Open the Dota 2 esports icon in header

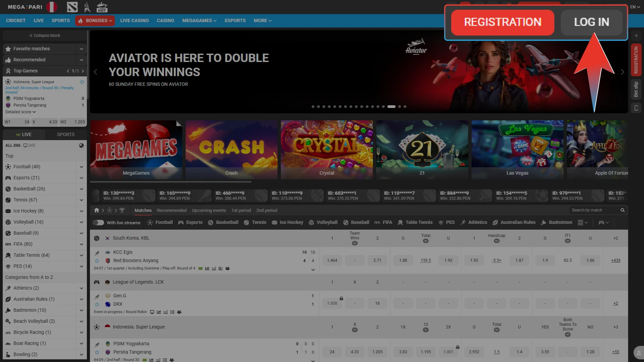pos(72,7)
